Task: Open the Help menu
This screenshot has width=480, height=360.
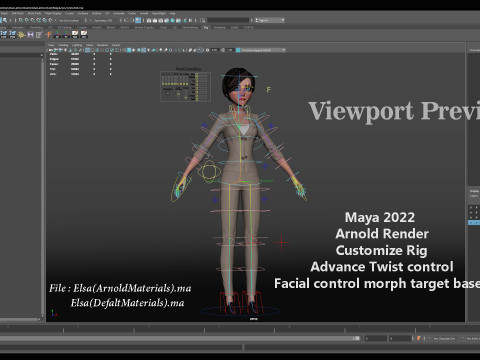Action: 172,13
